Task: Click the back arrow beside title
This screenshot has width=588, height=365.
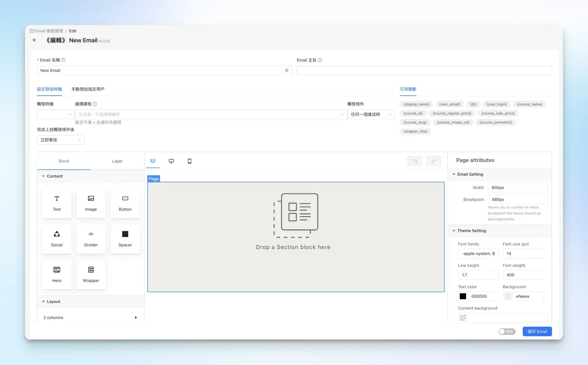Action: (x=35, y=40)
